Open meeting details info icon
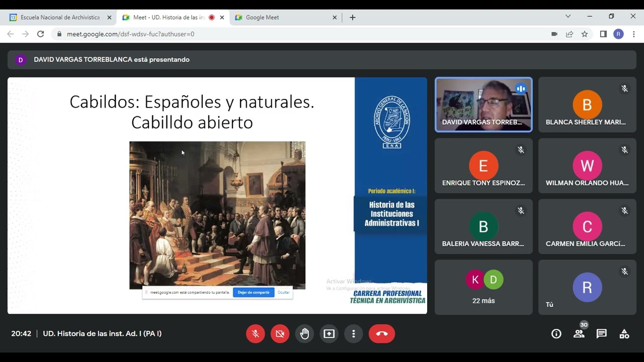644x362 pixels. [x=556, y=334]
